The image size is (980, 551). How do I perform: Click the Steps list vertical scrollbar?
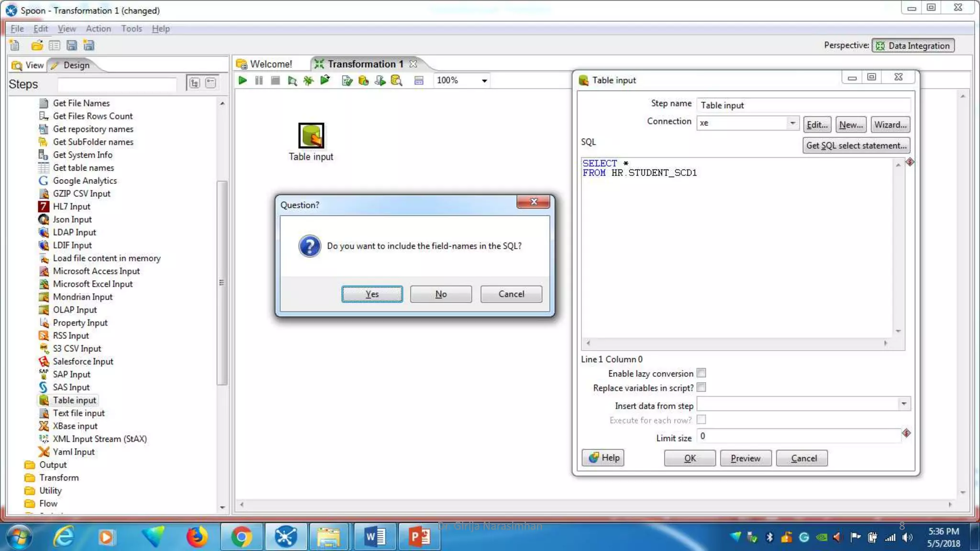[222, 282]
